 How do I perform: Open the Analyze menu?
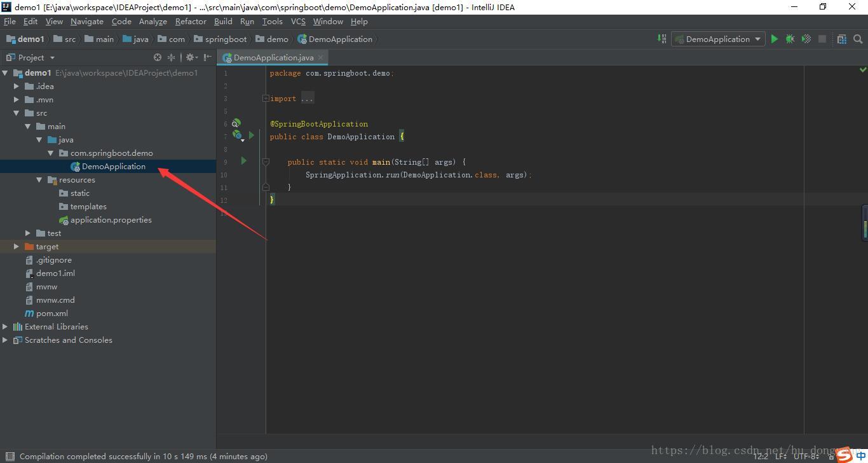click(153, 21)
